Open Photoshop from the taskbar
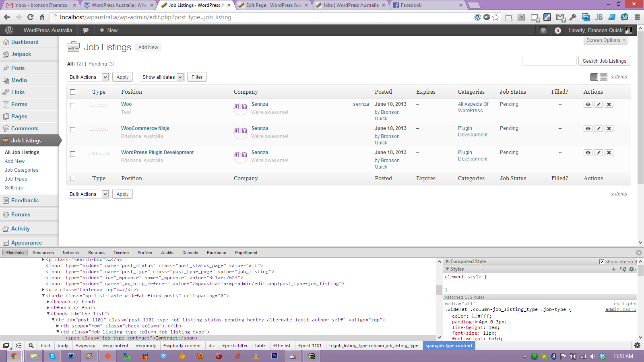Screen dimensions: 644x362 click(275, 356)
